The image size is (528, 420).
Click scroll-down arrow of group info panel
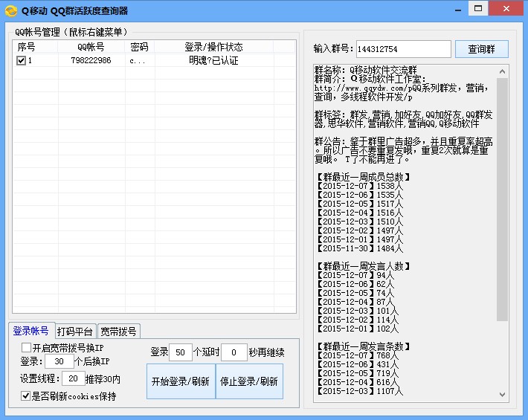502,395
